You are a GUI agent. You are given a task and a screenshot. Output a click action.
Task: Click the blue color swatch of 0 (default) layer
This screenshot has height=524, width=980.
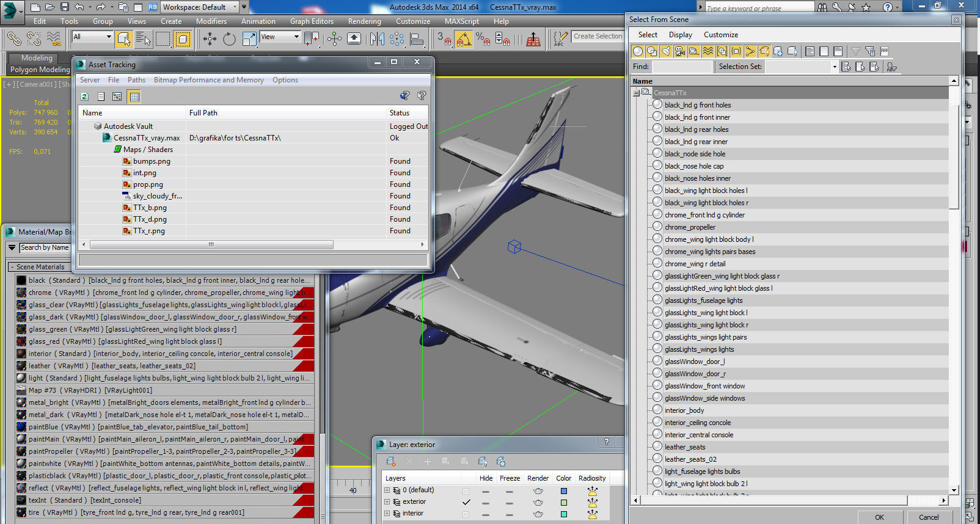pyautogui.click(x=564, y=490)
